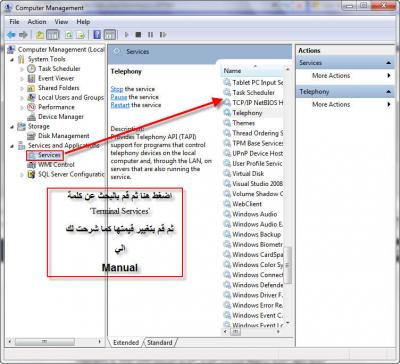The height and width of the screenshot is (364, 400).
Task: Collapse Services and Applications node
Action: (x=12, y=146)
